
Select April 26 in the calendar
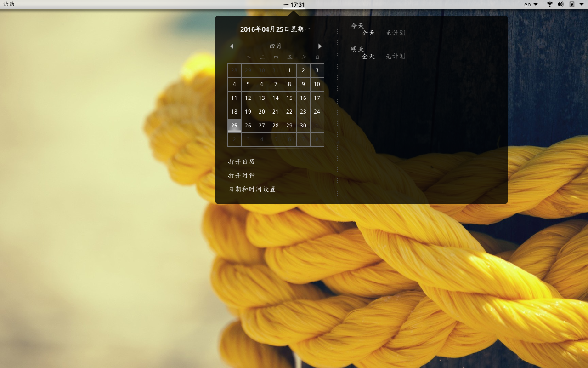click(248, 126)
